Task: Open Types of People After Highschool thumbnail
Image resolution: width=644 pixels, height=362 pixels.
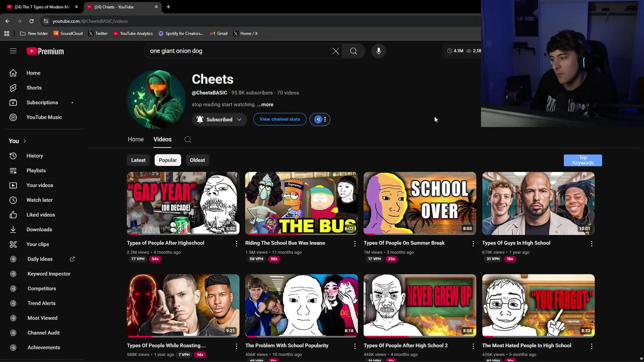Action: [183, 204]
